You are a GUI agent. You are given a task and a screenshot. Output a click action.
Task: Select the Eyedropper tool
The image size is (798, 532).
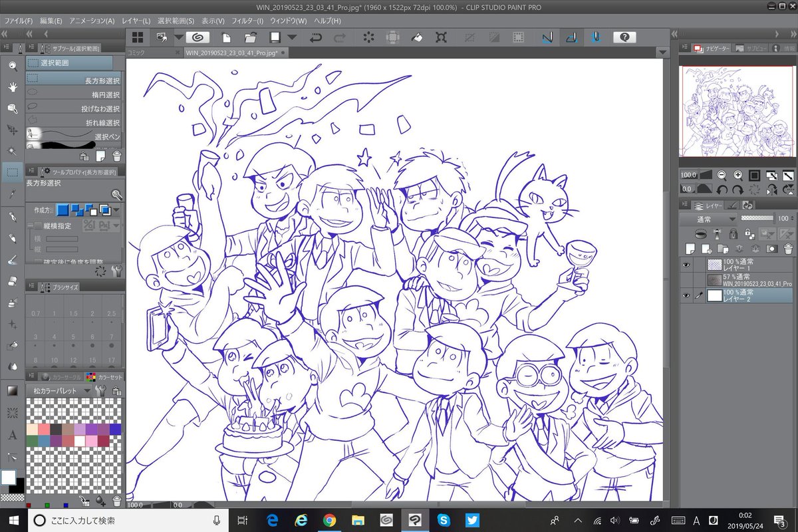[x=12, y=194]
